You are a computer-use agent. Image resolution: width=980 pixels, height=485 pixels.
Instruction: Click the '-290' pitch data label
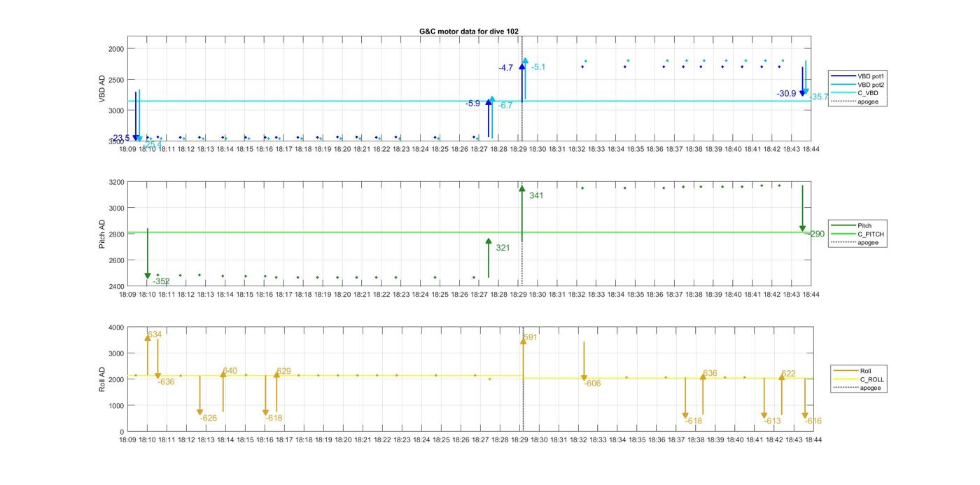[815, 234]
